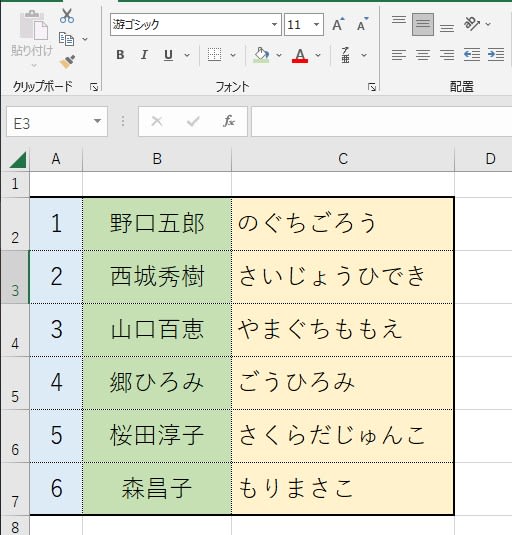
Task: Click the Paste clipboard icon
Action: click(x=33, y=25)
